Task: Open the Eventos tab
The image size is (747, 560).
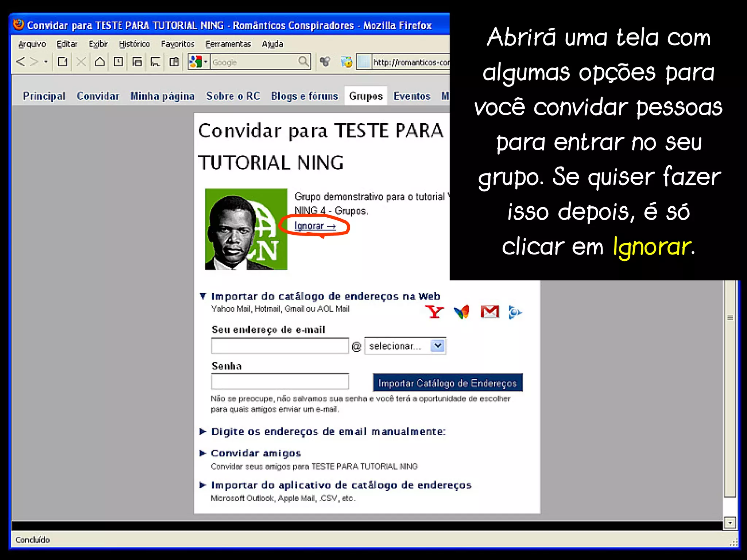Action: click(412, 96)
